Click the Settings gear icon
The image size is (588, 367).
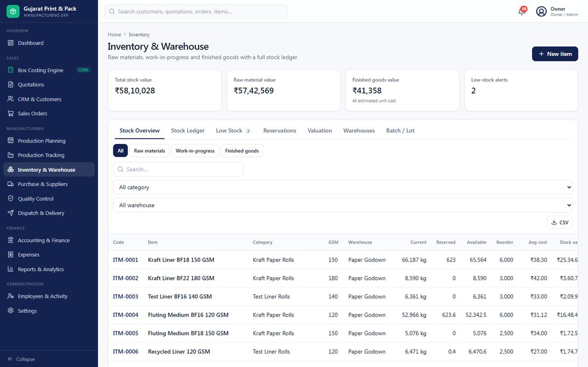pos(10,311)
